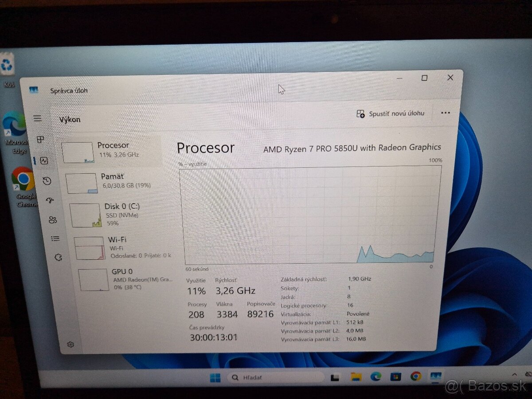Screen dimensions: 532x399
Task: Click the Windows Start button
Action: [215, 378]
